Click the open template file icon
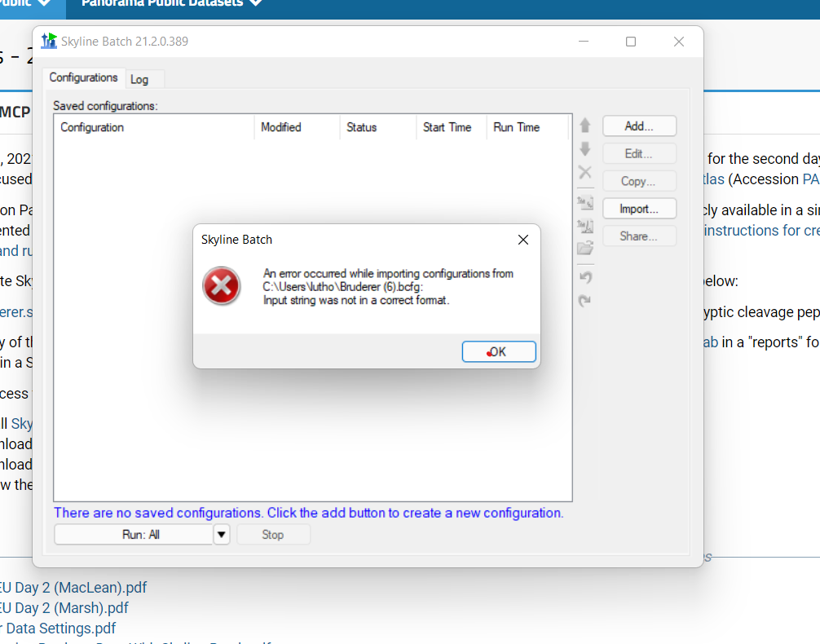The width and height of the screenshot is (820, 644). (584, 203)
